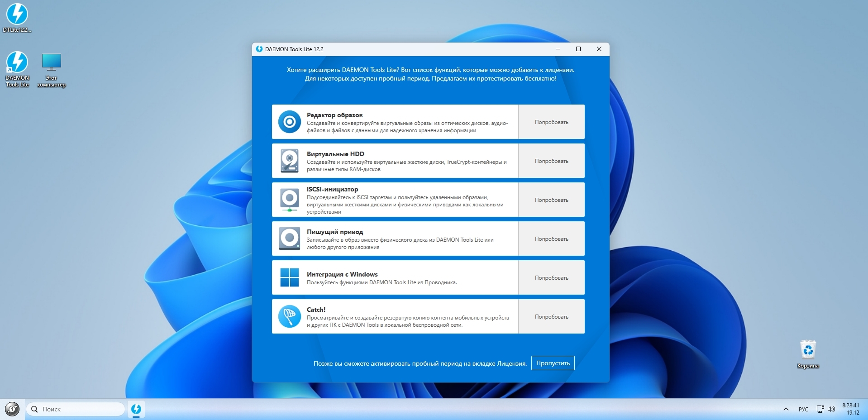Click the Виртуальные HDD title text

335,154
